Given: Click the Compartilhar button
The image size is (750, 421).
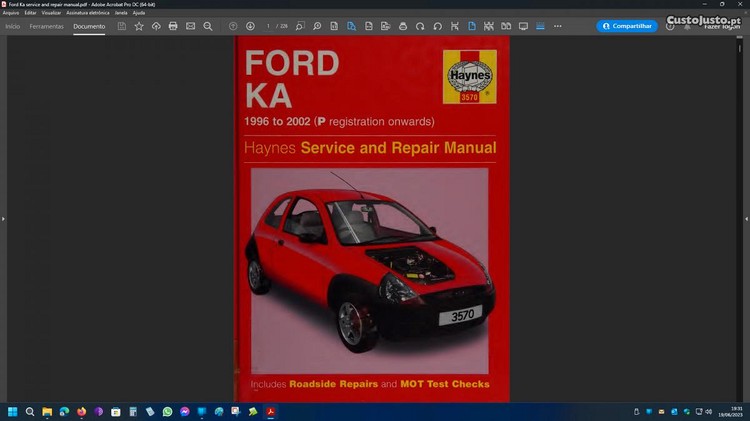Looking at the screenshot, I should click(627, 26).
